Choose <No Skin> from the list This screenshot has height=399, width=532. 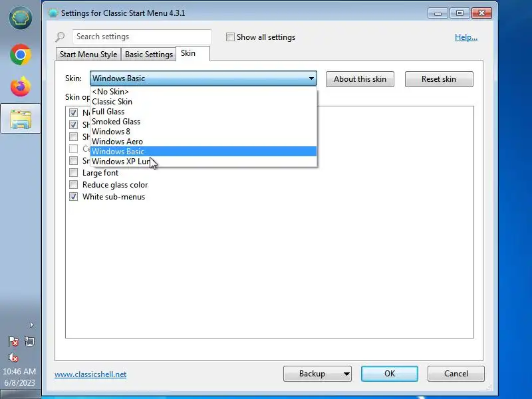[203, 92]
